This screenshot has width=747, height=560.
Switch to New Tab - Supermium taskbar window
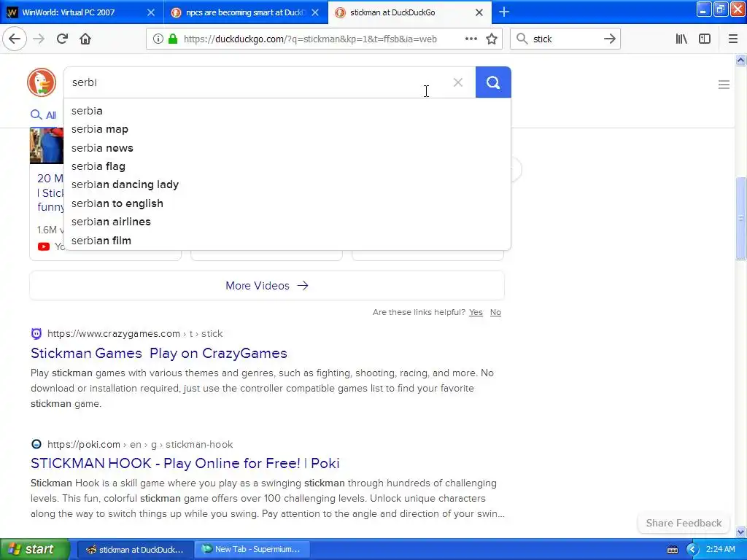coord(252,550)
